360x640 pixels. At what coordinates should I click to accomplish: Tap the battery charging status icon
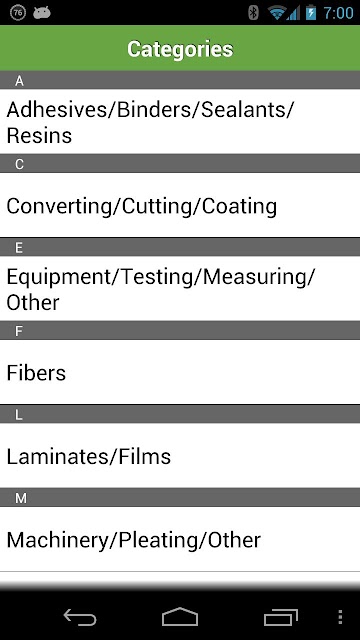point(311,13)
